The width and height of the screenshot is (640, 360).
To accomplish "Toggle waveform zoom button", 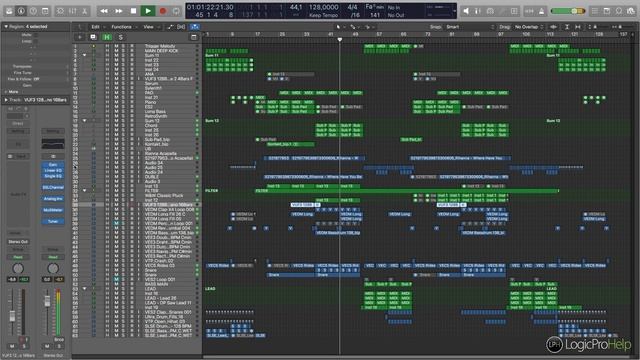I will [553, 27].
